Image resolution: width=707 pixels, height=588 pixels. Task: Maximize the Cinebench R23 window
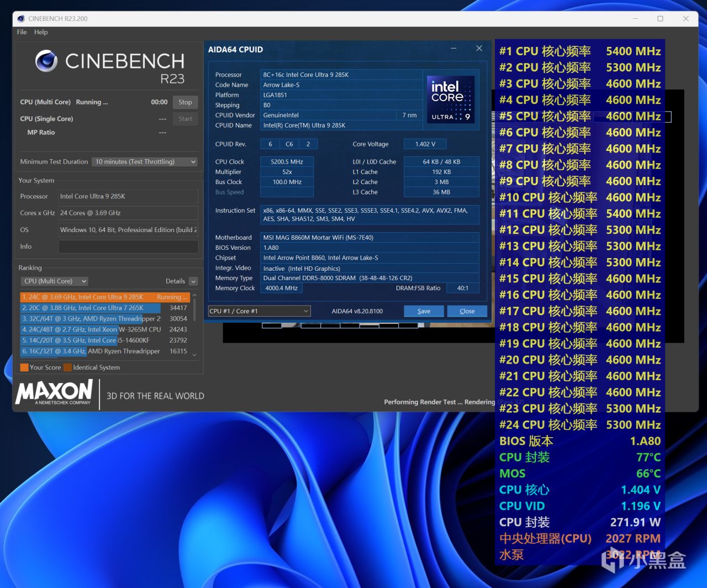coord(660,18)
